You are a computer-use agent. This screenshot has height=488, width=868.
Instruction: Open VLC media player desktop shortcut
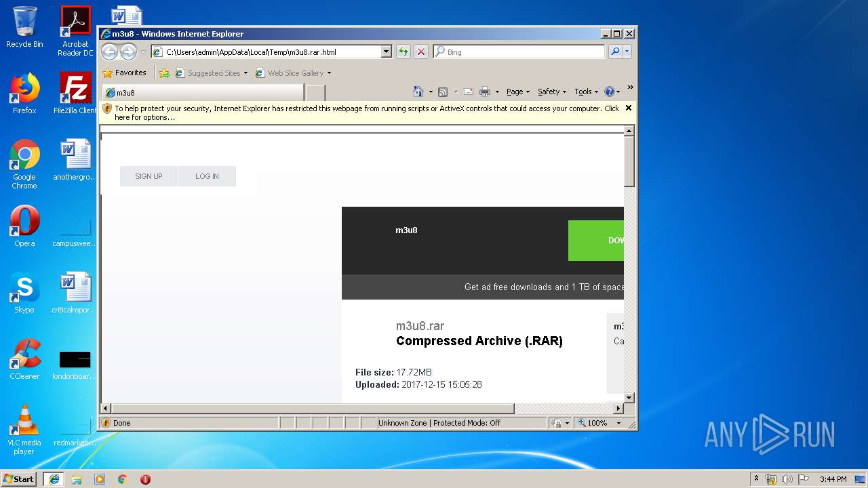(x=24, y=430)
